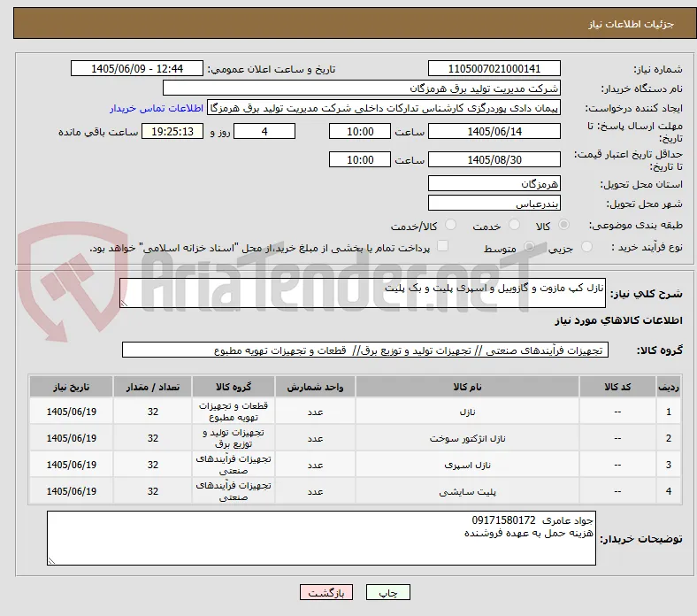Click the price validity time field, 10:00 next to 1405/08/30
Viewport: 697px width, 616px height.
click(x=360, y=159)
